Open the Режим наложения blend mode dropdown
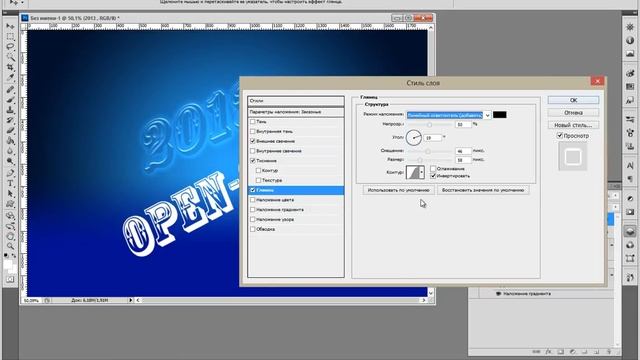This screenshot has width=640, height=360. tap(449, 115)
